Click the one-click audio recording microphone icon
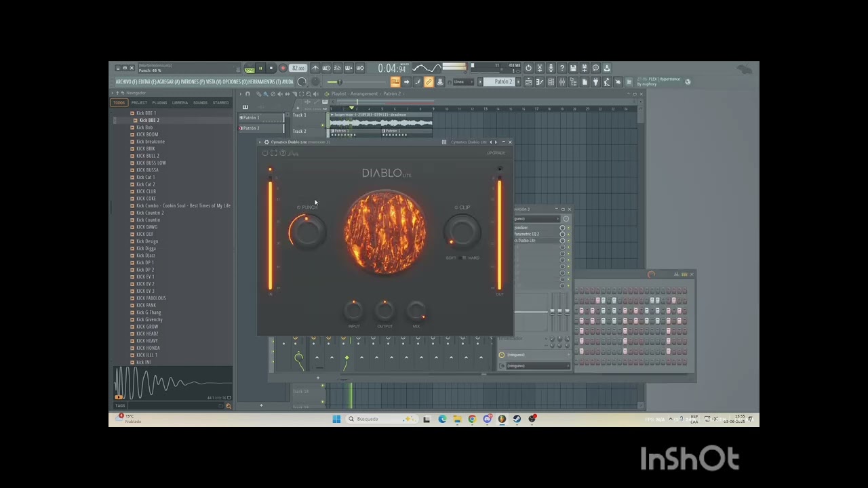 (x=551, y=68)
